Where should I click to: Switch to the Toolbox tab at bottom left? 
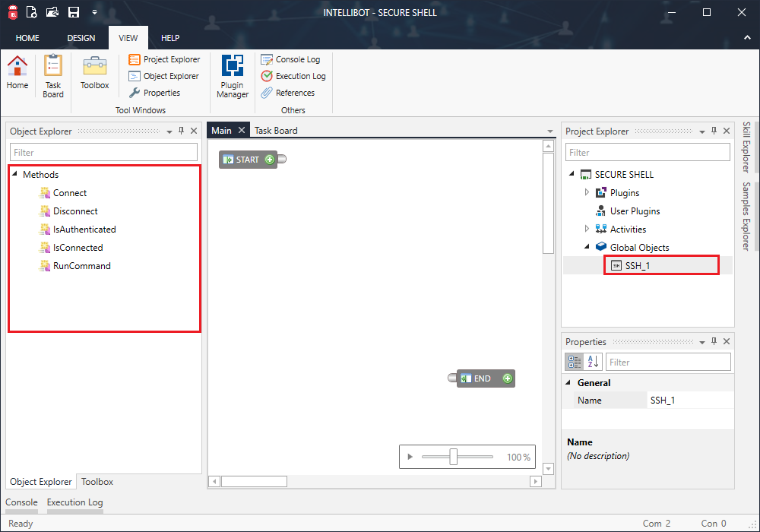pyautogui.click(x=97, y=481)
